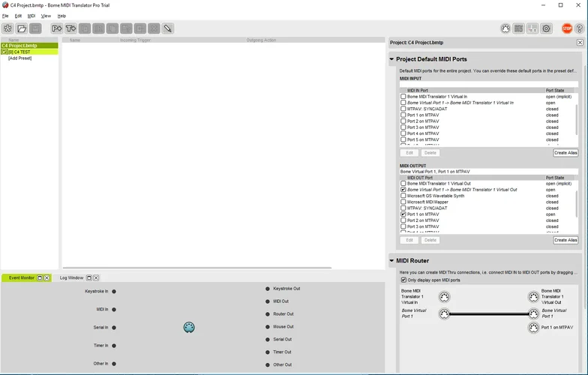Click router output icon for Bome MIDI Translator 1 Virtual Out
The height and width of the screenshot is (375, 588).
(533, 297)
